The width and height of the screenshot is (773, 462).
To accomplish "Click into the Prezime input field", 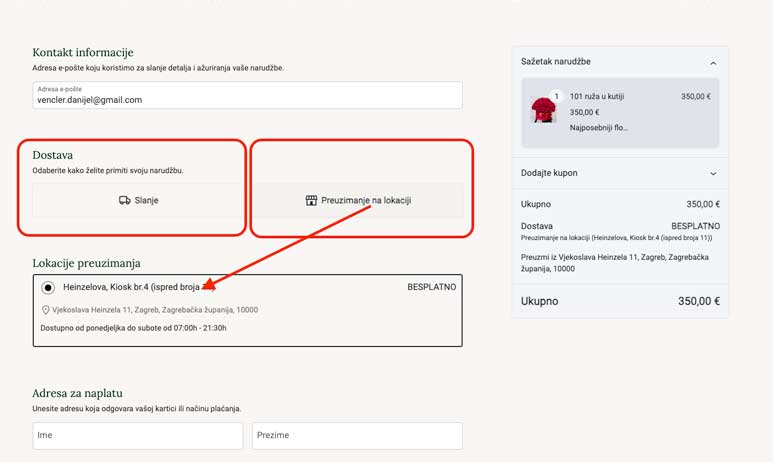I will (x=357, y=435).
